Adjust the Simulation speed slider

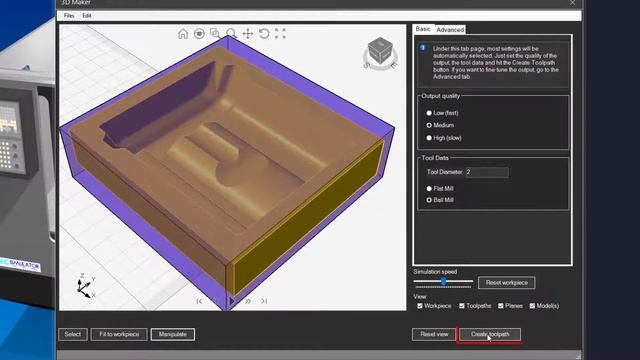443,281
